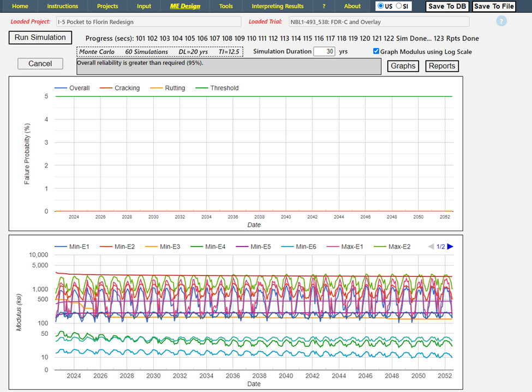The width and height of the screenshot is (532, 392).
Task: Open the Reports button
Action: pyautogui.click(x=442, y=66)
